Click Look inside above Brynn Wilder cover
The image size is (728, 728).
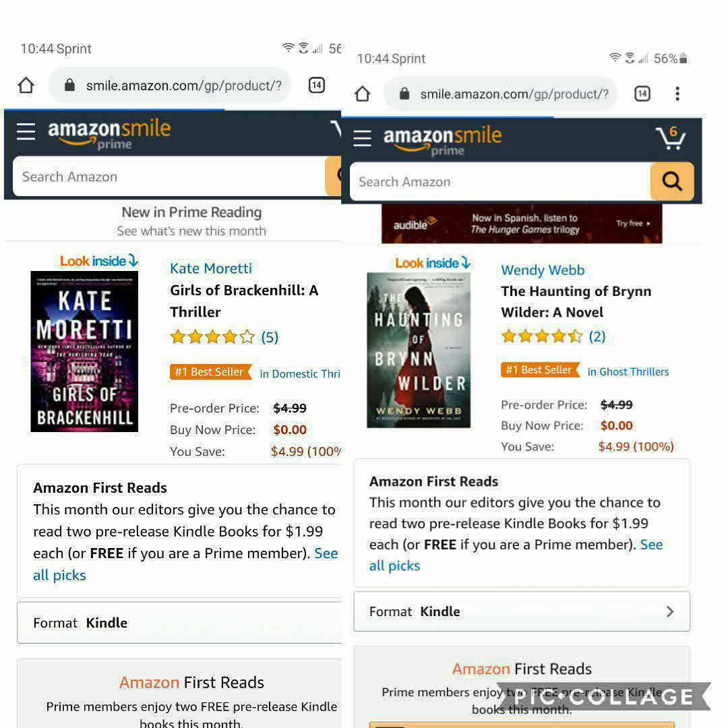(433, 263)
